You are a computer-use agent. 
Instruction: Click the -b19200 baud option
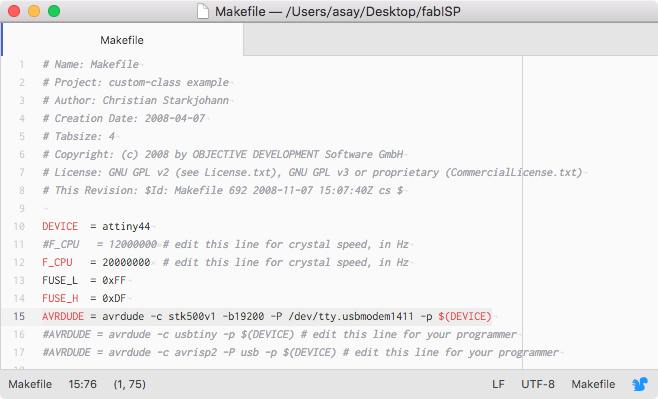click(243, 316)
